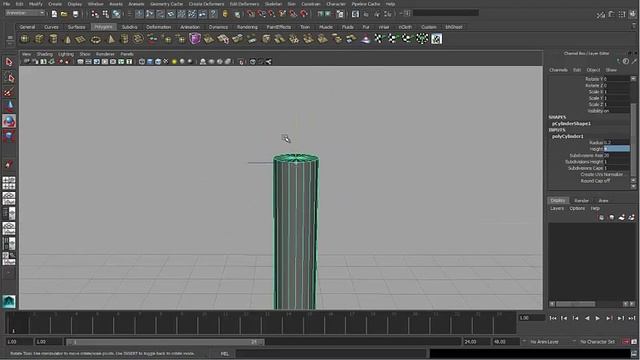Screen dimensions: 640x360
Task: Open the Script Editor icon at bottom right
Action: (634, 354)
